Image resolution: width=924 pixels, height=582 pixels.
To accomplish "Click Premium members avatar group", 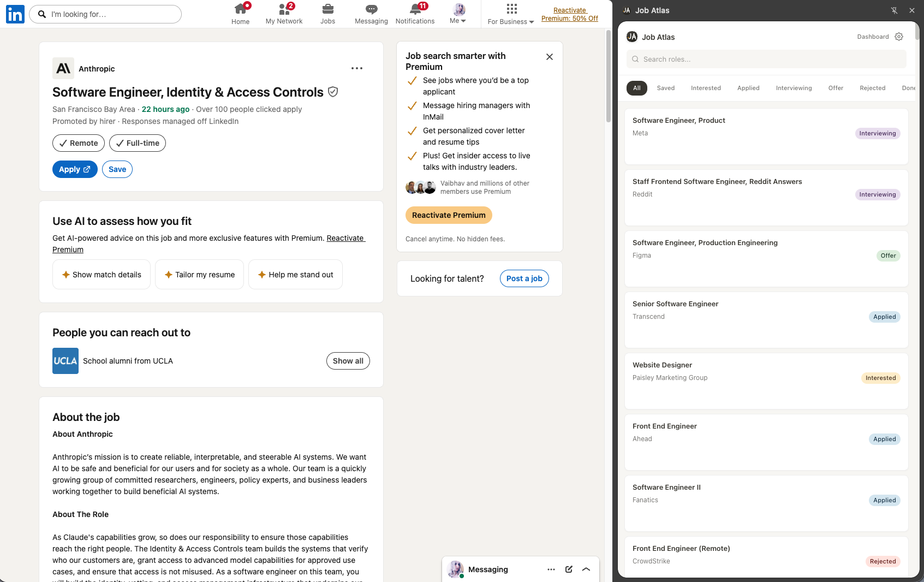I will [x=421, y=187].
